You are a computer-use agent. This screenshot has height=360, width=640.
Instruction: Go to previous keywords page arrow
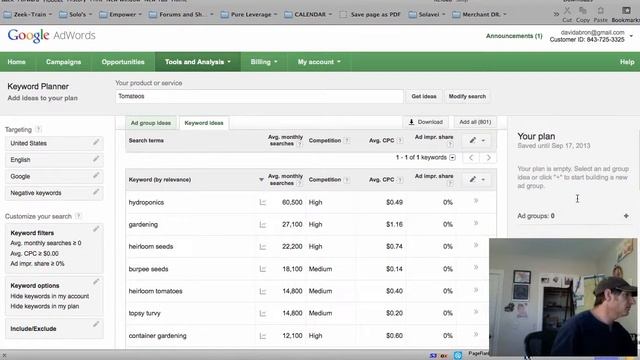tap(471, 158)
